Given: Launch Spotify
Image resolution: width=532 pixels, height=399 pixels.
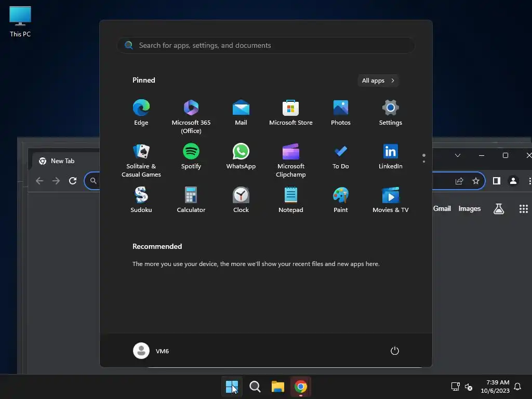Looking at the screenshot, I should (191, 156).
